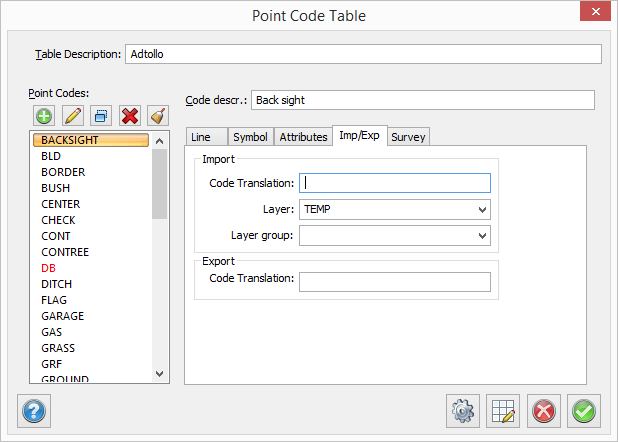Open the Symbol tab
Image resolution: width=618 pixels, height=442 pixels.
[x=250, y=137]
